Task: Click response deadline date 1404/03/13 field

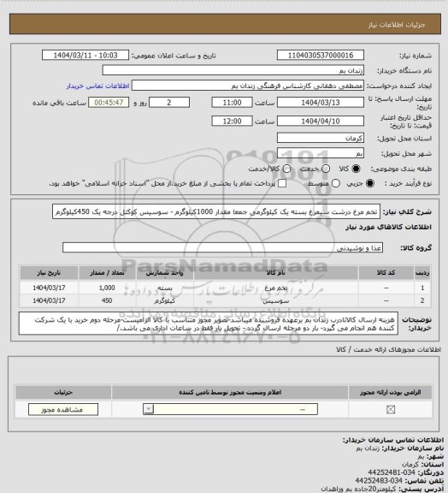Action: click(x=321, y=103)
